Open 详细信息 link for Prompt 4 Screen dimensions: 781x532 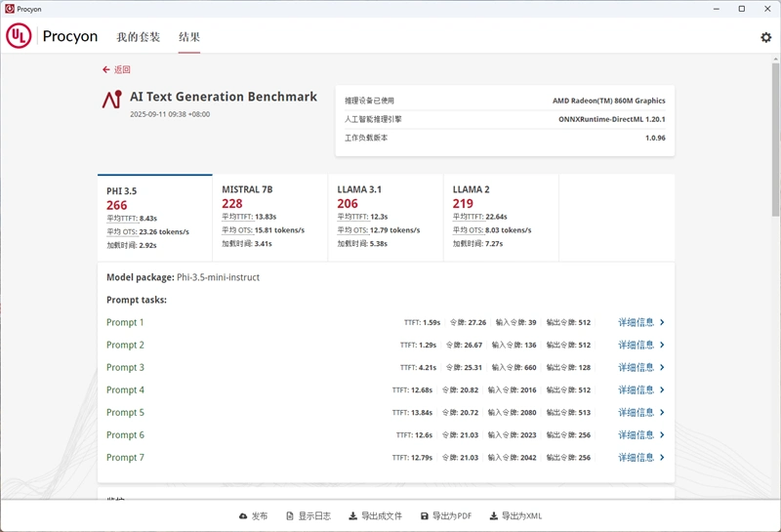[x=637, y=390]
